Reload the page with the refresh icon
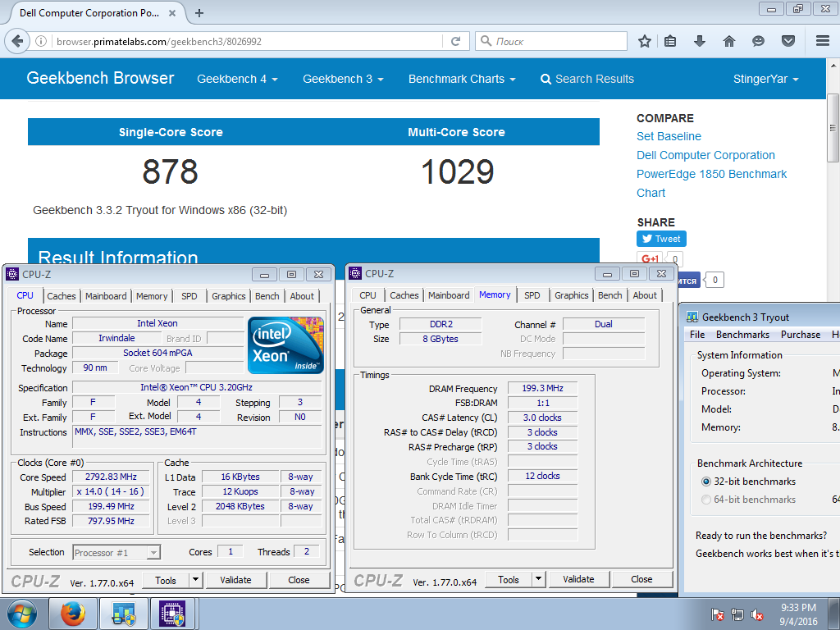This screenshot has width=840, height=630. click(x=455, y=41)
